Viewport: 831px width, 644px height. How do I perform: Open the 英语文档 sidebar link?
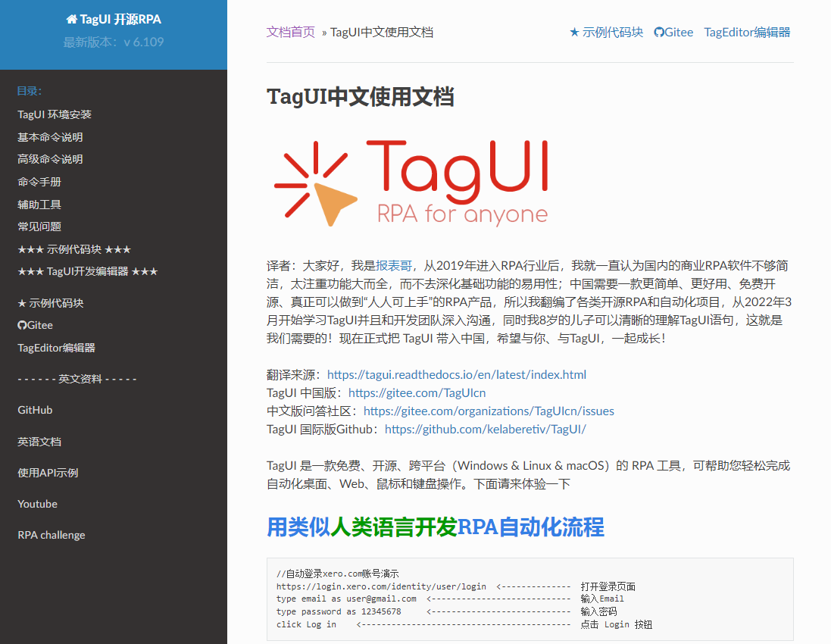tap(39, 442)
